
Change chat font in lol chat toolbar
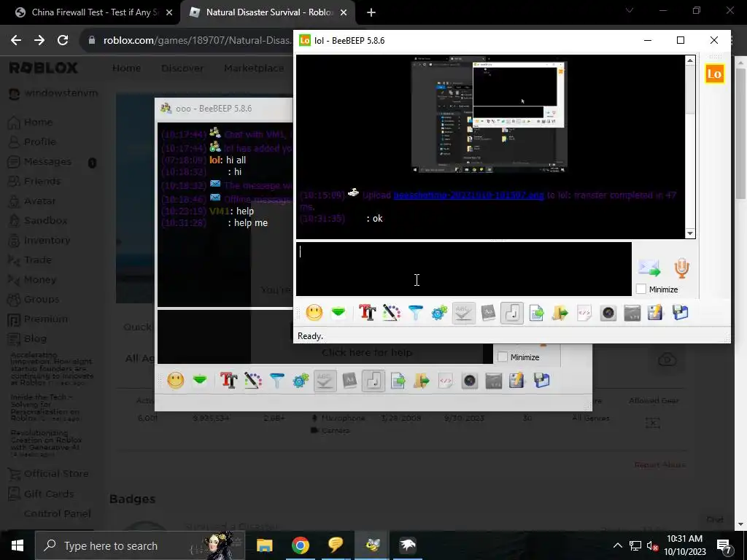pyautogui.click(x=368, y=313)
